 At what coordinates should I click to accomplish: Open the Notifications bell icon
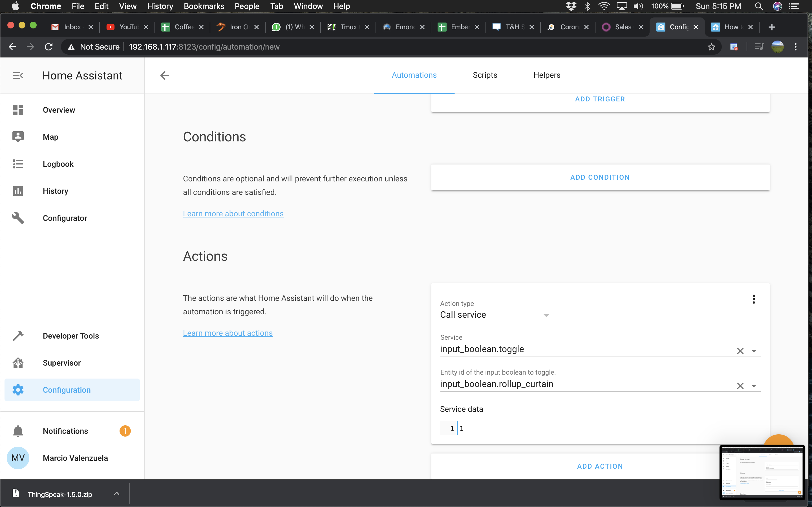click(18, 431)
